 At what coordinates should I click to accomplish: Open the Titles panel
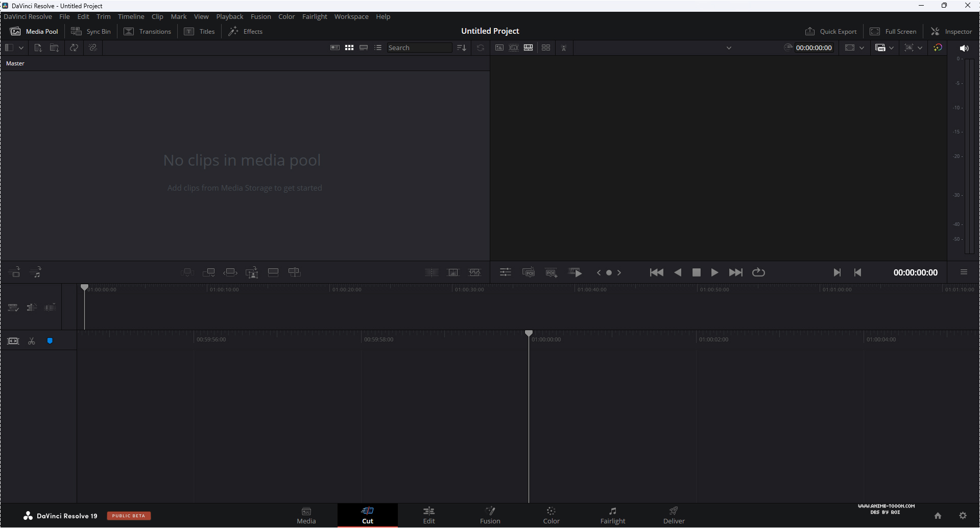coord(200,31)
